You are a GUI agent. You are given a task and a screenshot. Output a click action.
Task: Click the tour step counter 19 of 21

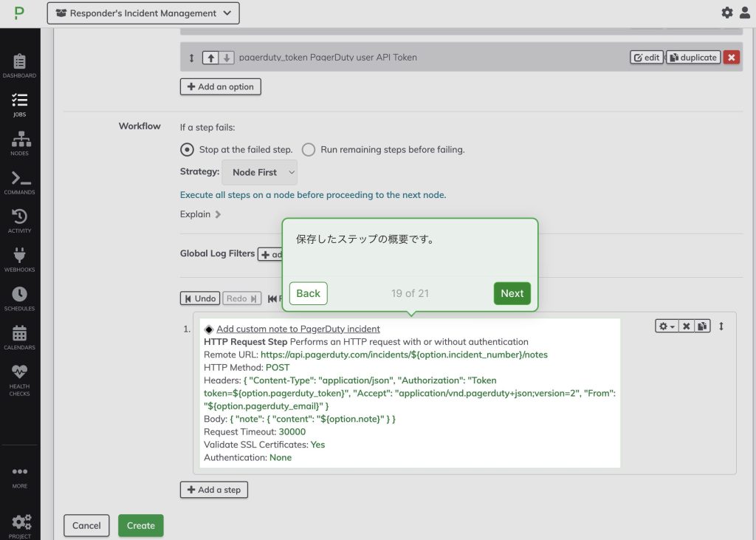410,293
